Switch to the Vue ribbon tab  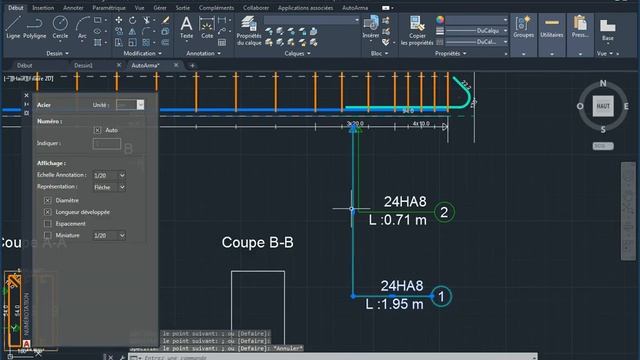[x=139, y=8]
